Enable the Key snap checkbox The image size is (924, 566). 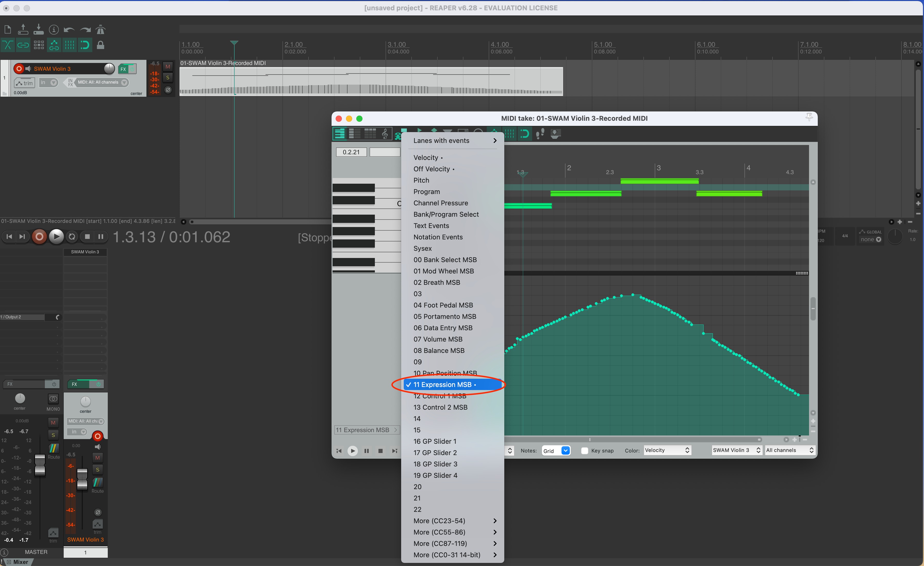tap(584, 450)
